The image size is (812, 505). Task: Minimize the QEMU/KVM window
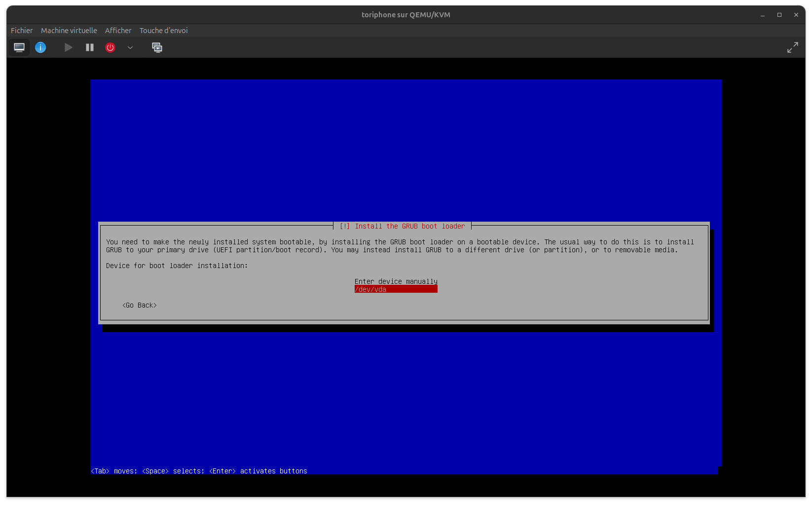pyautogui.click(x=763, y=15)
